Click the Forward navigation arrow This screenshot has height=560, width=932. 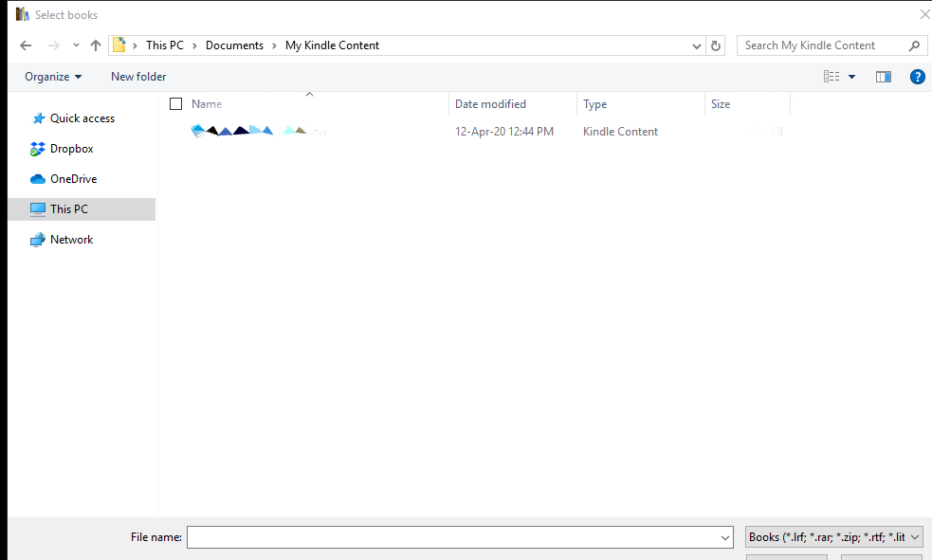tap(53, 45)
